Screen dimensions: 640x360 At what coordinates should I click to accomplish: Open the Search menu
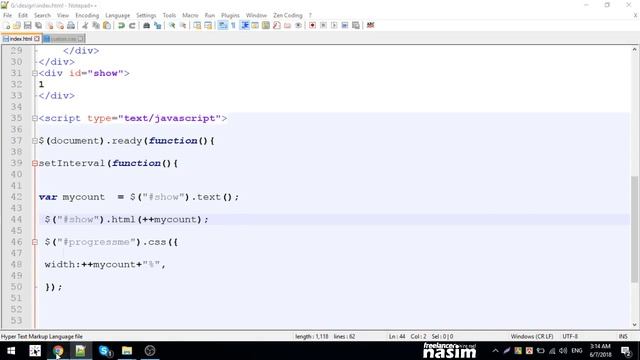point(42,15)
